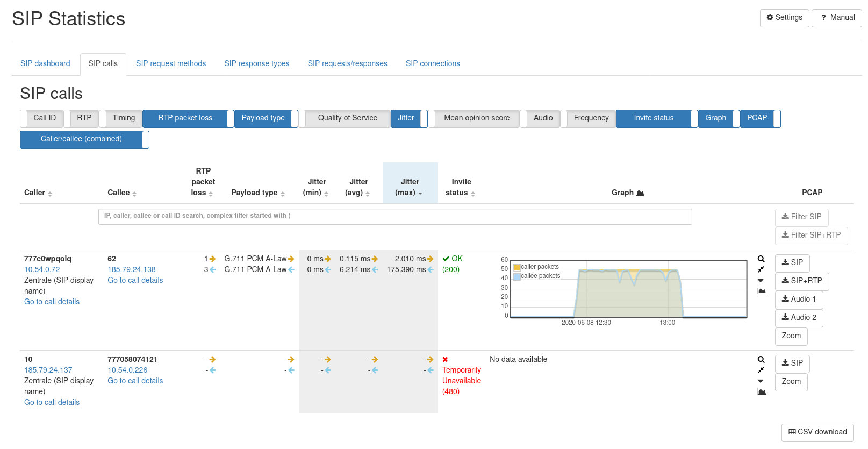This screenshot has width=868, height=449.
Task: Disable the Graph column toggle
Action: pos(719,118)
